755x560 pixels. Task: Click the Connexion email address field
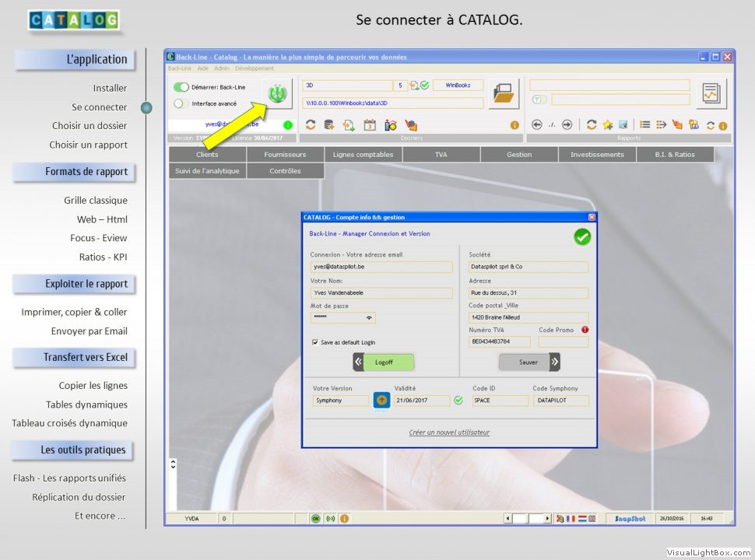click(381, 267)
